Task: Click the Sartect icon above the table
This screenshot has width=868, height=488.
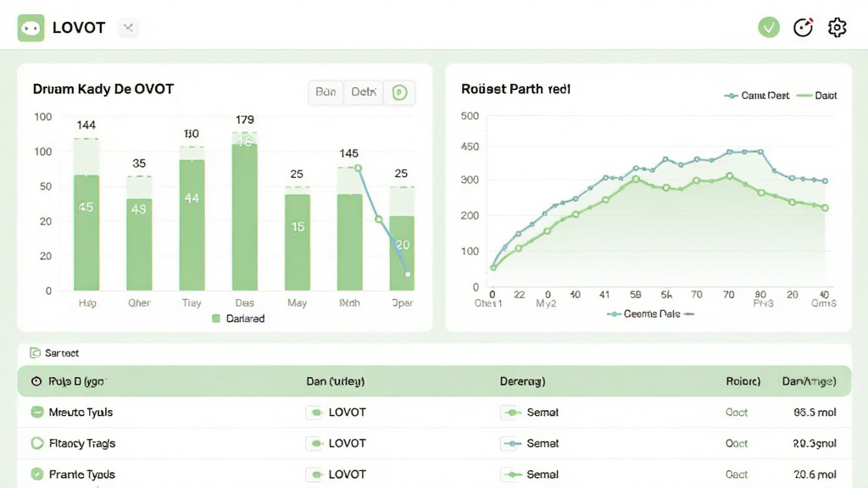Action: pyautogui.click(x=36, y=353)
